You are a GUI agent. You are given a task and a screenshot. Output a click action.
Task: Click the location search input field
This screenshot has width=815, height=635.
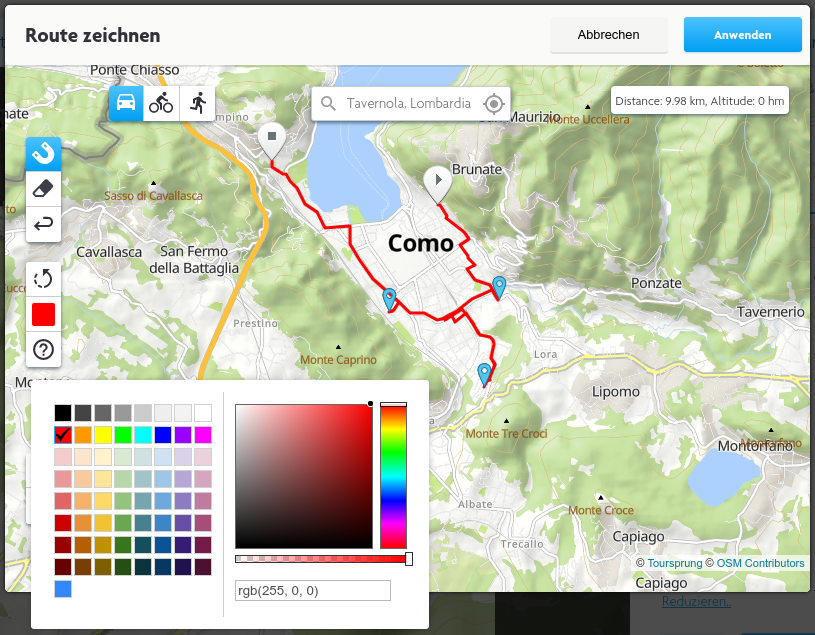[410, 104]
